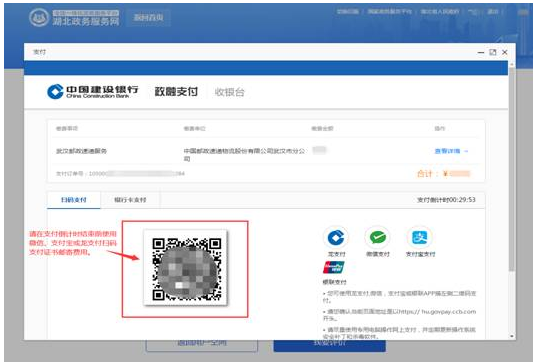
Task: Click the 支付订单号 order number text
Action: pyautogui.click(x=120, y=174)
